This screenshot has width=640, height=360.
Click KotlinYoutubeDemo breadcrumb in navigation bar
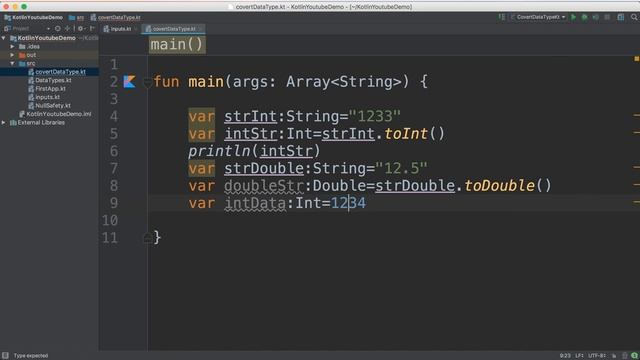33,18
